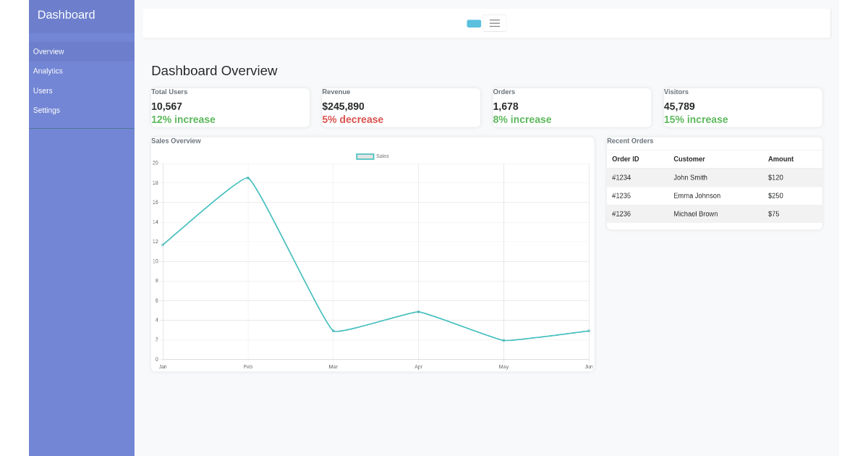Select Emma Johnson's order row

(x=714, y=195)
